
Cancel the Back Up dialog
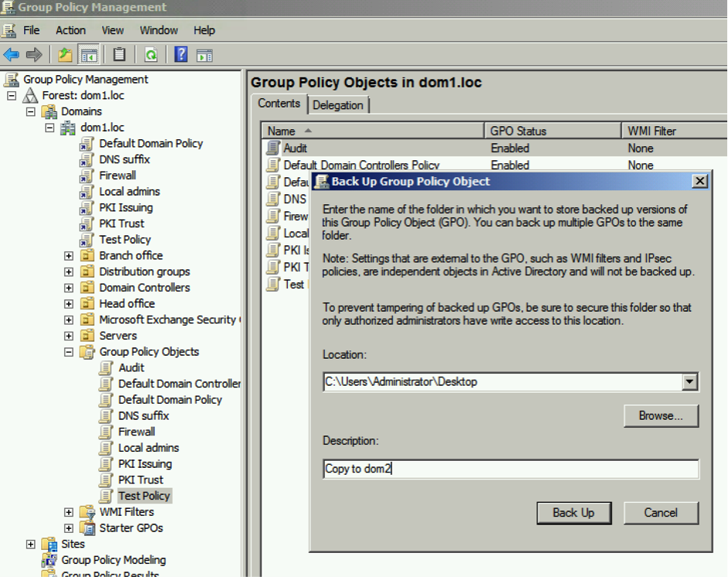point(661,513)
